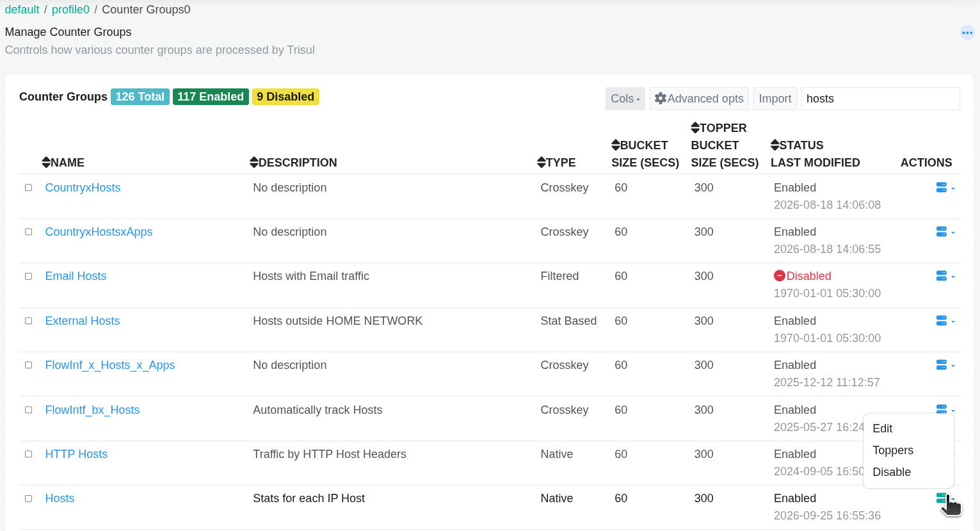Click the 126 Total badge

[x=140, y=97]
